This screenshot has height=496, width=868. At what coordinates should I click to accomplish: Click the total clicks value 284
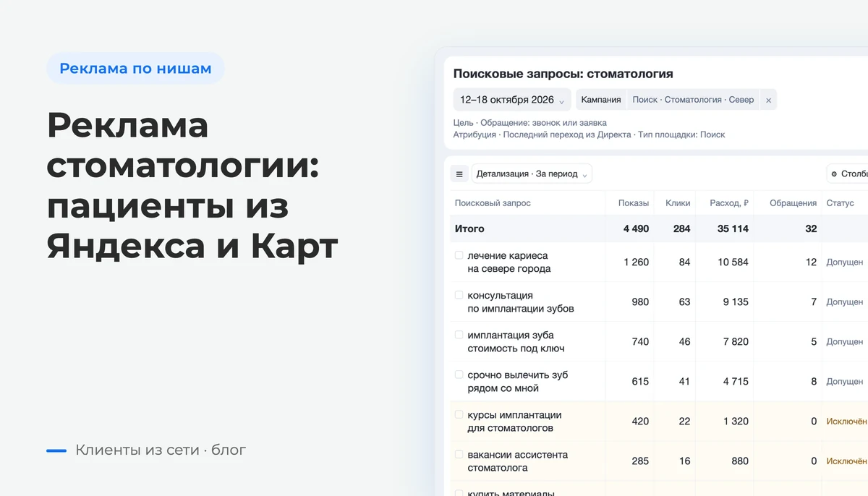681,228
